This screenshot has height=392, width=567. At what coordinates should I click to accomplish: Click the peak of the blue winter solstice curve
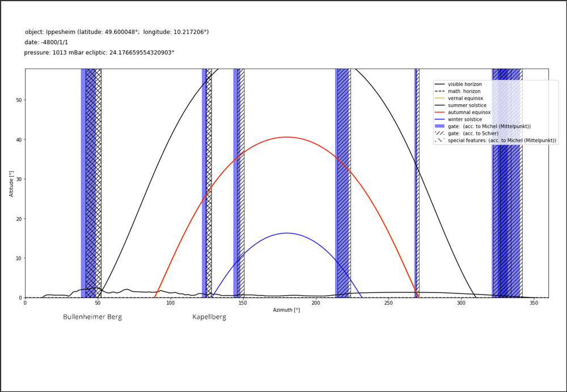point(286,233)
